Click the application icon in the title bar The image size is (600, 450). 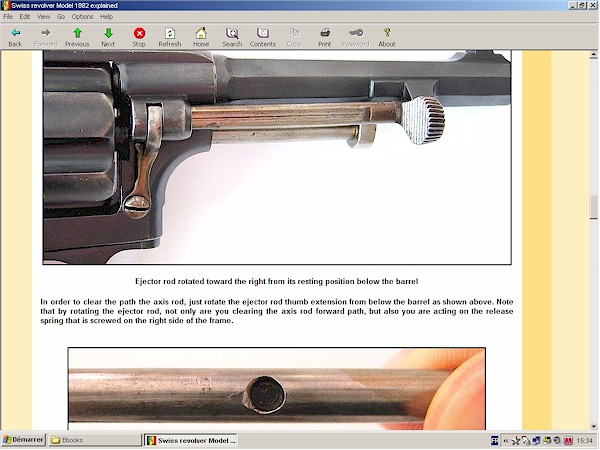(x=5, y=5)
